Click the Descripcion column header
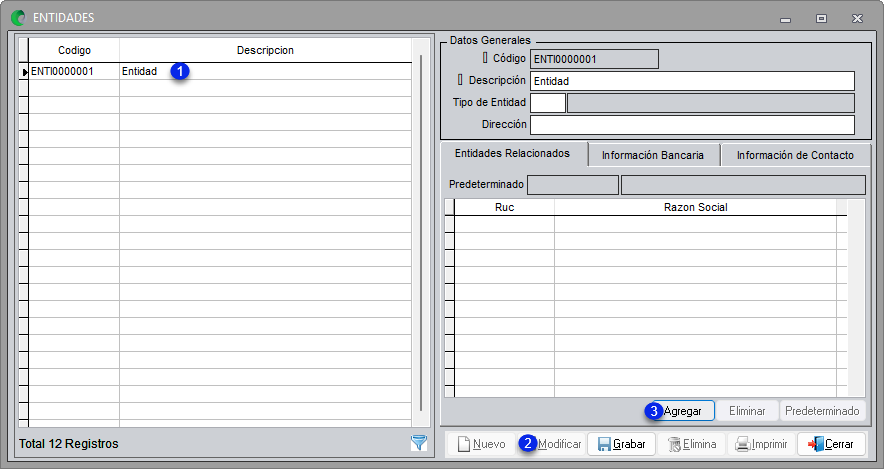This screenshot has height=469, width=884. [266, 50]
